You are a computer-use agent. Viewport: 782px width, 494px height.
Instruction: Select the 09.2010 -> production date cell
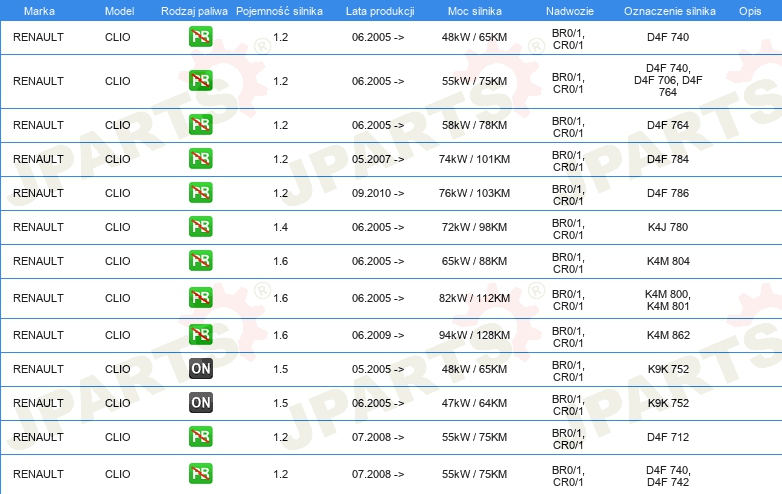378,193
